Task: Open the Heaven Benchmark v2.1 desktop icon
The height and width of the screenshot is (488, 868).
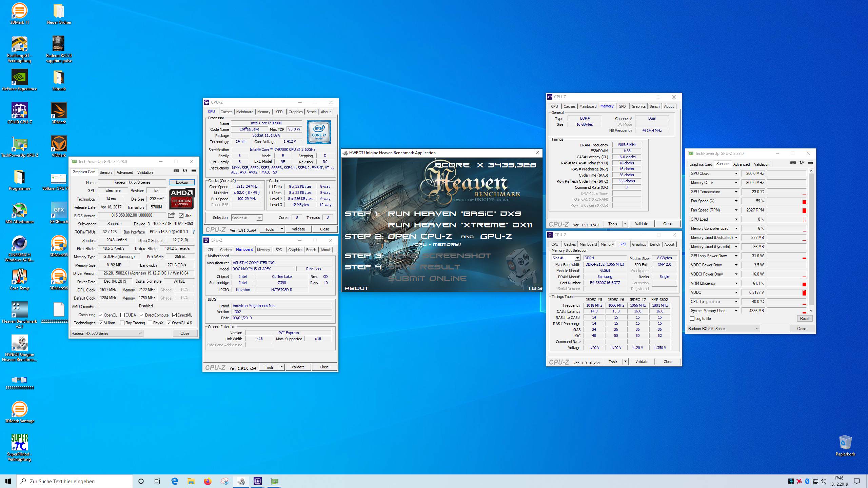Action: (20, 315)
